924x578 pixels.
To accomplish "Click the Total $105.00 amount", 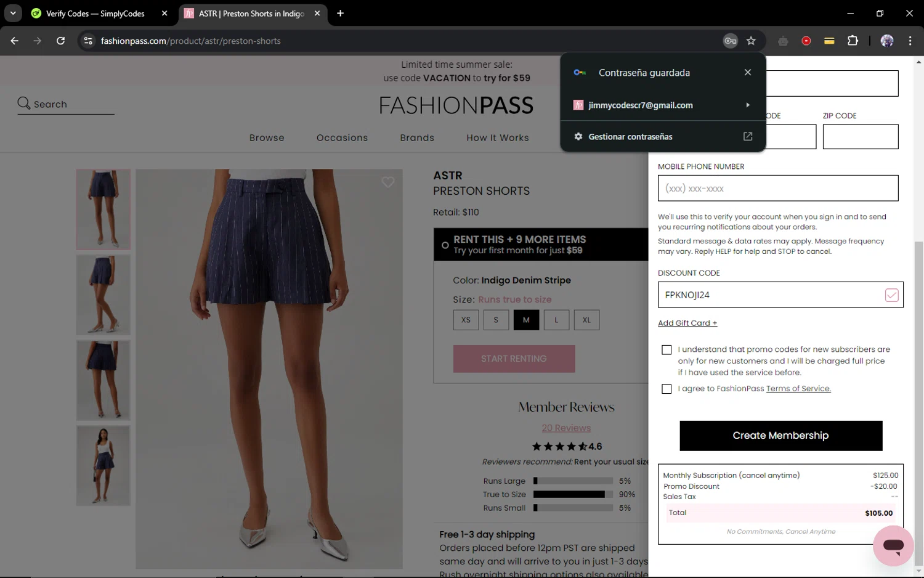I will pos(878,513).
